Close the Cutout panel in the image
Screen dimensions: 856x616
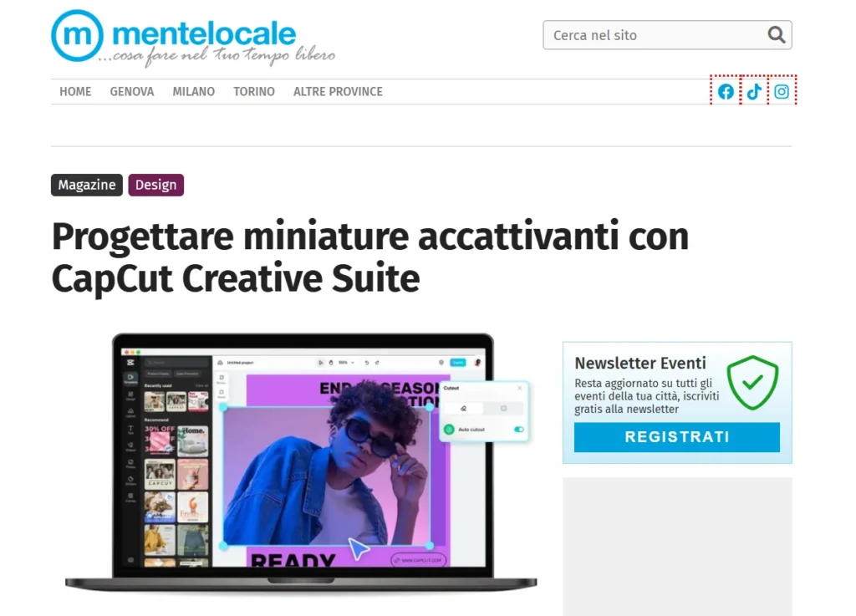[x=519, y=388]
